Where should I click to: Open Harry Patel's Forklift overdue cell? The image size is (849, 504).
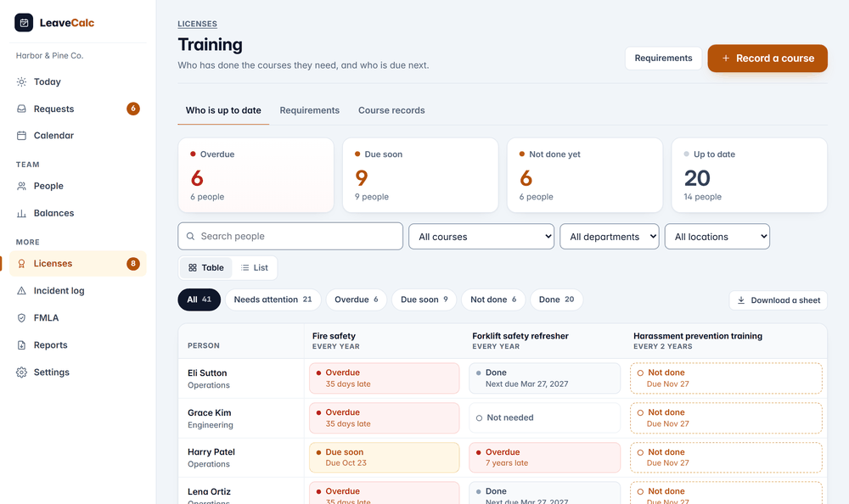pyautogui.click(x=545, y=457)
